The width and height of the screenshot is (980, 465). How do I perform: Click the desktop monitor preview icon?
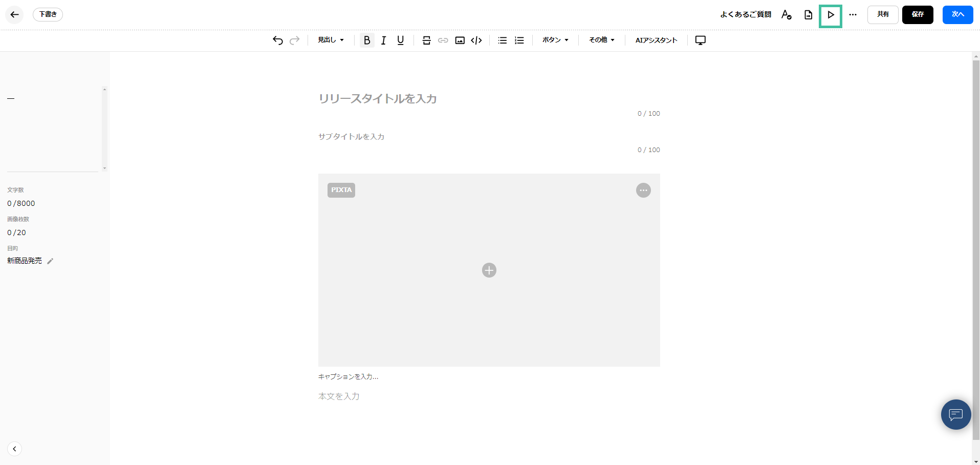700,40
